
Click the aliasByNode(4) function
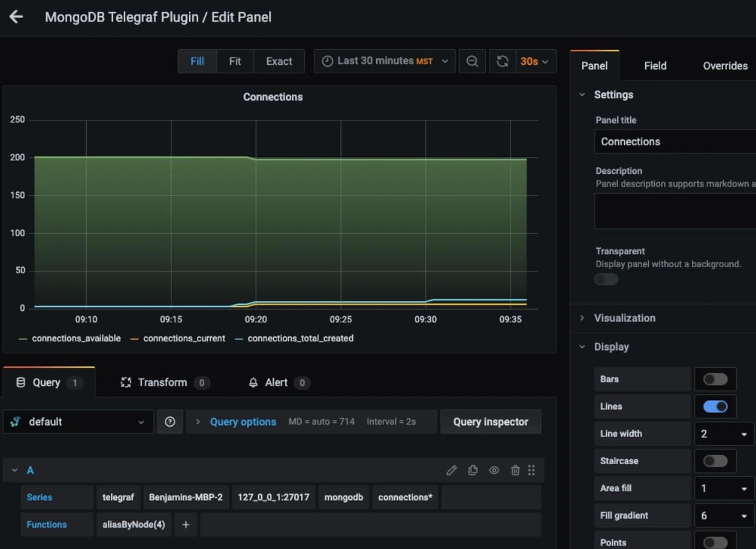pyautogui.click(x=134, y=525)
